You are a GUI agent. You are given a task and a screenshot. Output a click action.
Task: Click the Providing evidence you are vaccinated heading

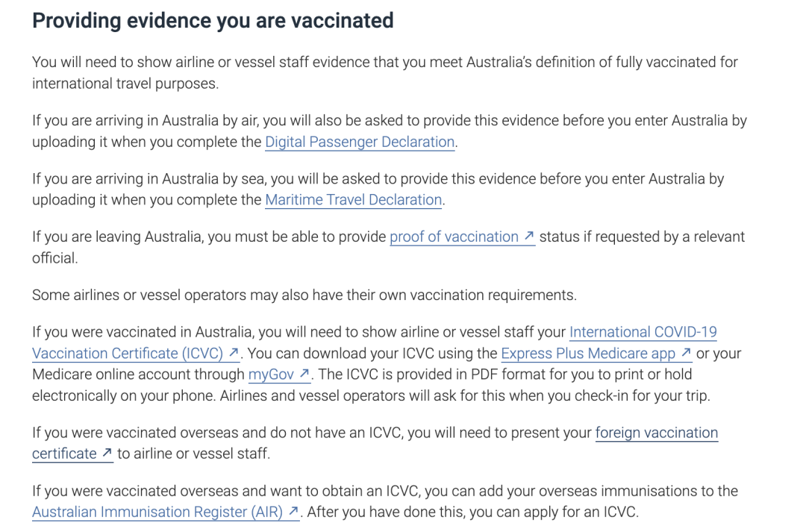coord(213,21)
